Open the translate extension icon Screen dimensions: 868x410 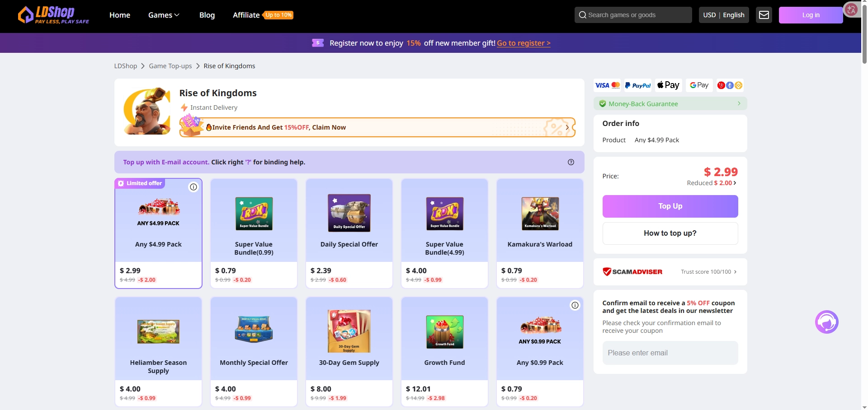pos(851,9)
